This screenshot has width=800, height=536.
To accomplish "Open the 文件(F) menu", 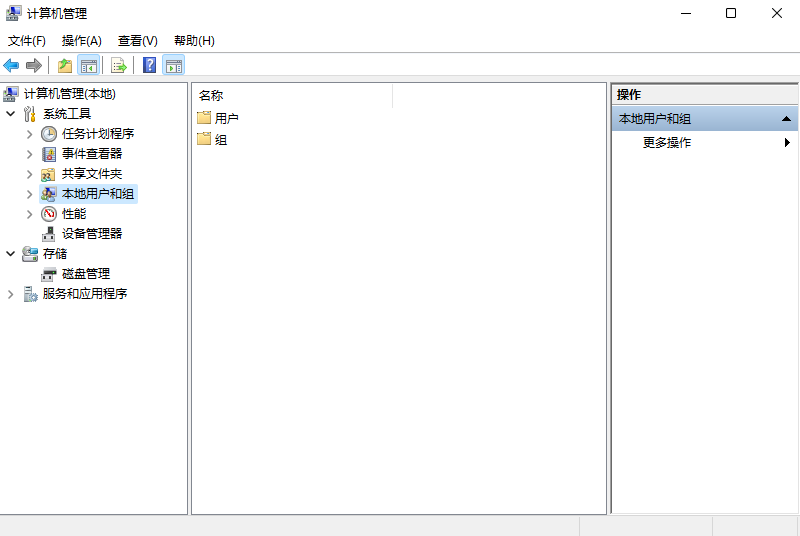I will (27, 41).
